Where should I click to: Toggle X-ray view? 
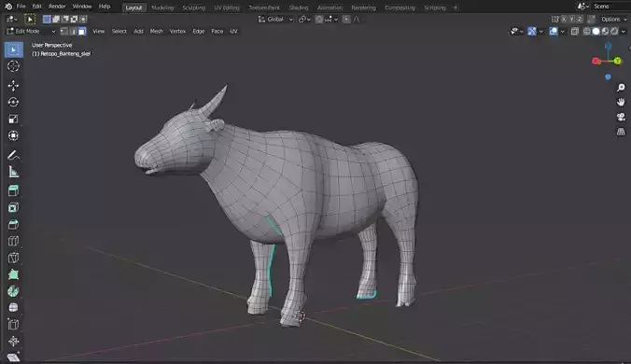(575, 32)
